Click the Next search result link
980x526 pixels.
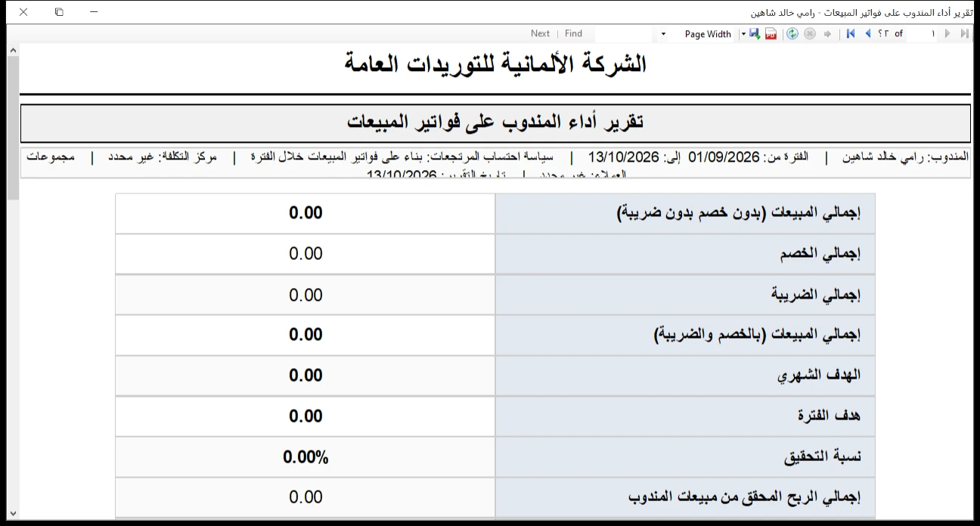(x=540, y=33)
